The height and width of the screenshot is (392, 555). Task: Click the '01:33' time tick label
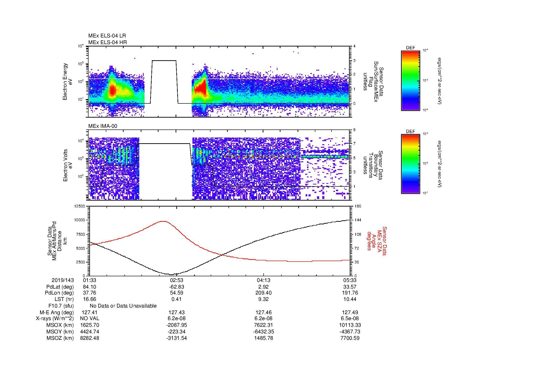tap(90, 280)
